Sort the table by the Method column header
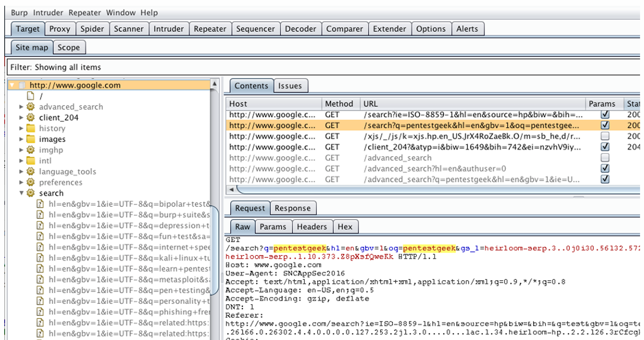This screenshot has height=340, width=644. (x=341, y=104)
